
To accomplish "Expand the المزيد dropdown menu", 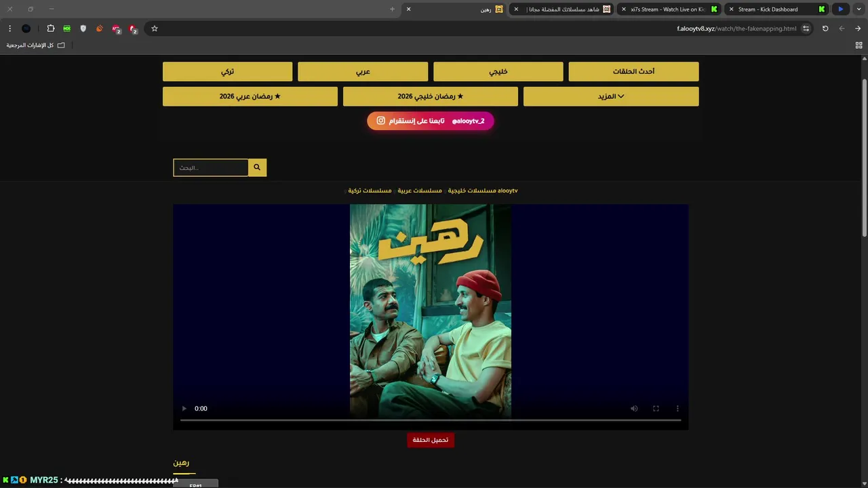I will [611, 96].
